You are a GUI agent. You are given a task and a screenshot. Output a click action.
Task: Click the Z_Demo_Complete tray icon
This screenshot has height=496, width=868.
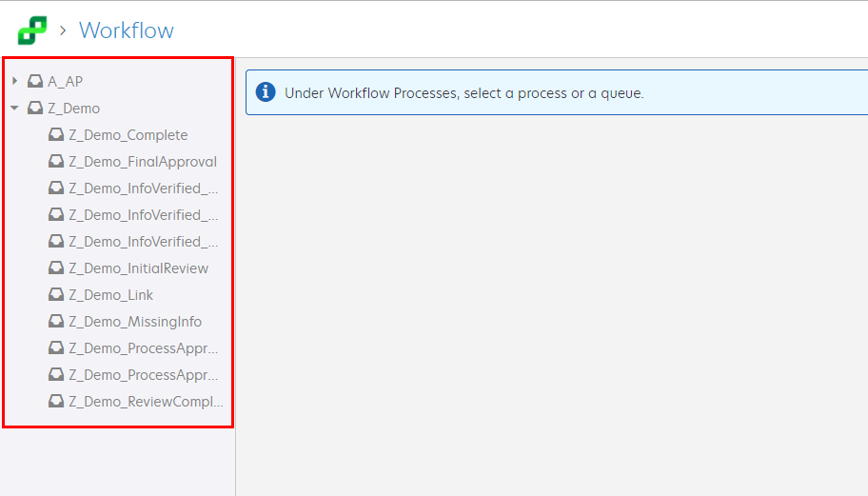point(56,134)
